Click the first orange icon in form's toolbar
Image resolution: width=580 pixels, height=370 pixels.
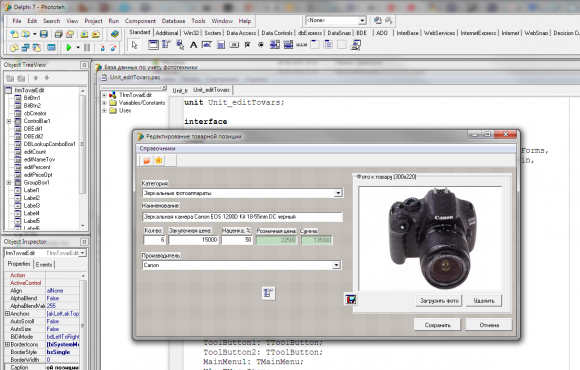click(x=147, y=160)
